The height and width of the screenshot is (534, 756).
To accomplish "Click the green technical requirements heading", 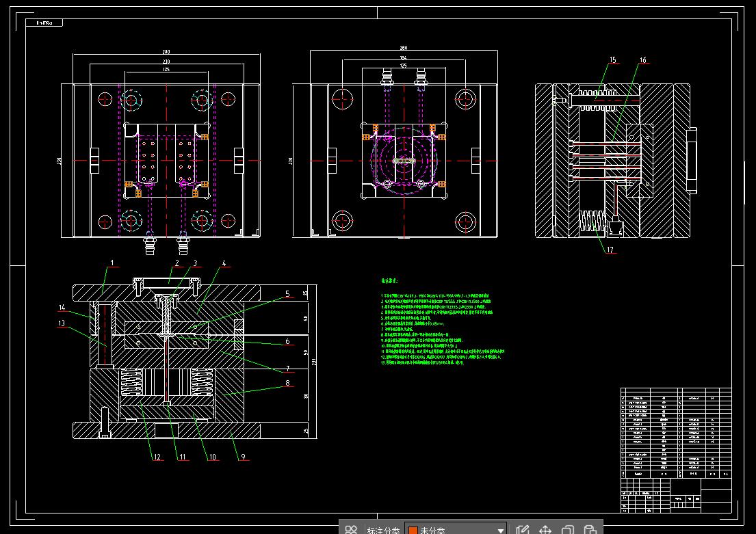I will tap(389, 280).
